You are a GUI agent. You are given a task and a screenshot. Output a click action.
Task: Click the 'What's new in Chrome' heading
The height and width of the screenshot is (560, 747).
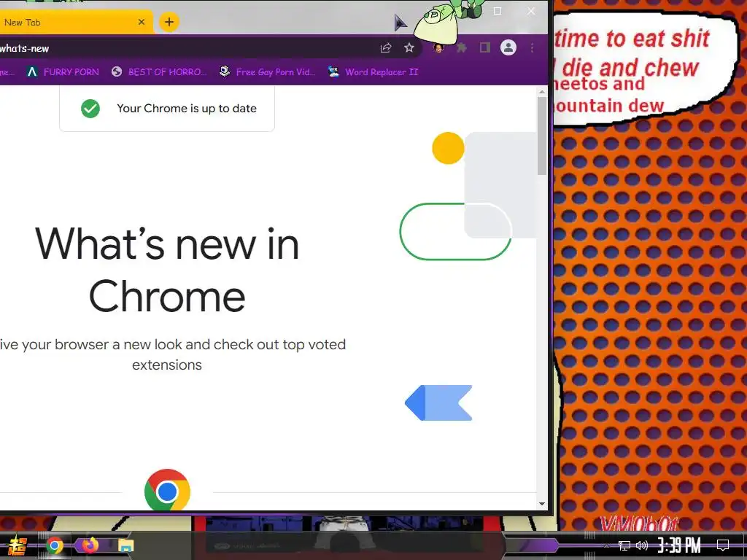click(x=167, y=270)
